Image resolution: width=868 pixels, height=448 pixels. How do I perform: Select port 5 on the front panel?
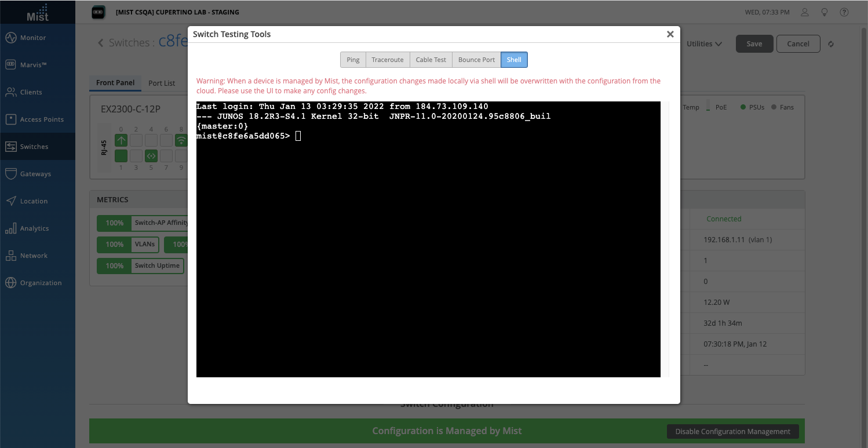(x=151, y=155)
